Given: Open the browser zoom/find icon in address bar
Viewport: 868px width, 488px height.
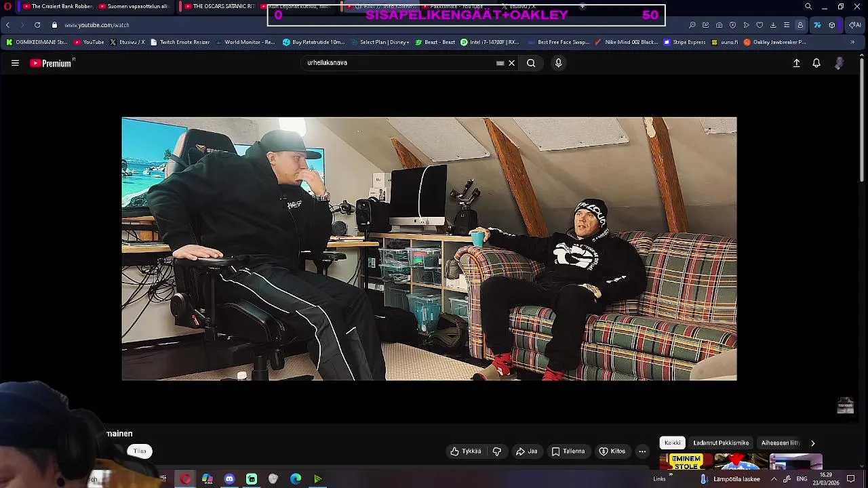Looking at the screenshot, I should pos(692,25).
